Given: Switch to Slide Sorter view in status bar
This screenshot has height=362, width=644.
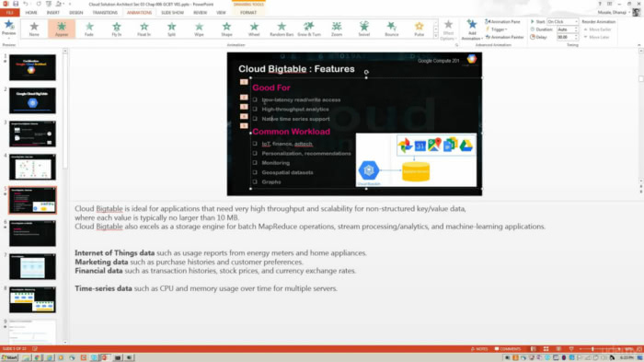Looking at the screenshot, I should [x=546, y=349].
